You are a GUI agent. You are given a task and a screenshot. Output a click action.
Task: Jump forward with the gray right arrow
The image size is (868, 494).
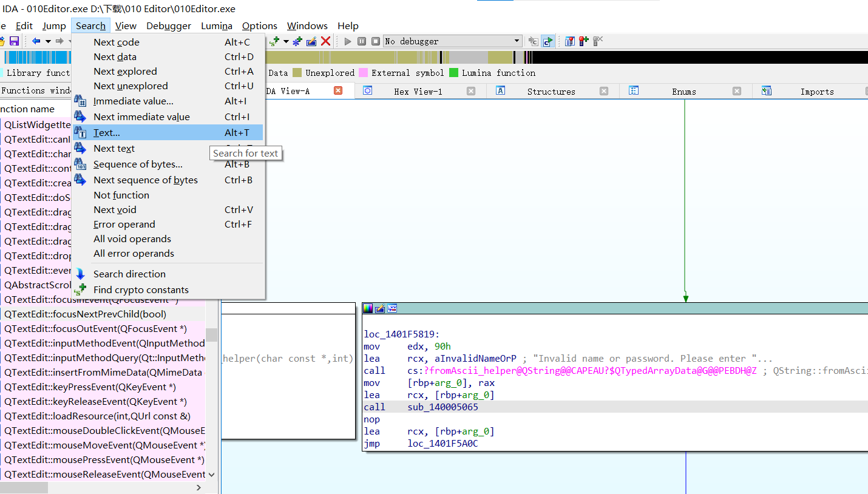click(59, 41)
